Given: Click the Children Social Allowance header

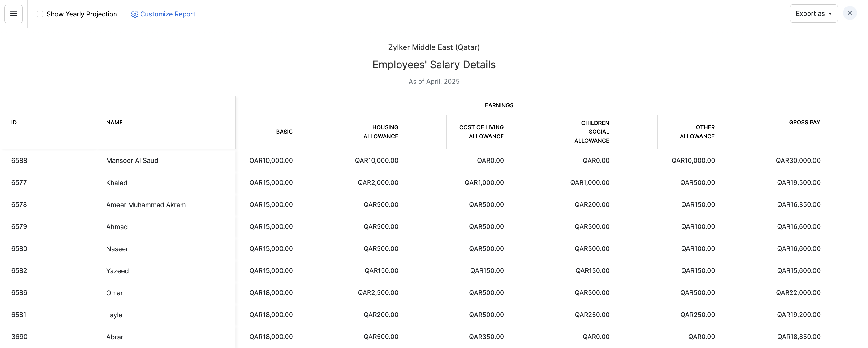Looking at the screenshot, I should (x=592, y=132).
